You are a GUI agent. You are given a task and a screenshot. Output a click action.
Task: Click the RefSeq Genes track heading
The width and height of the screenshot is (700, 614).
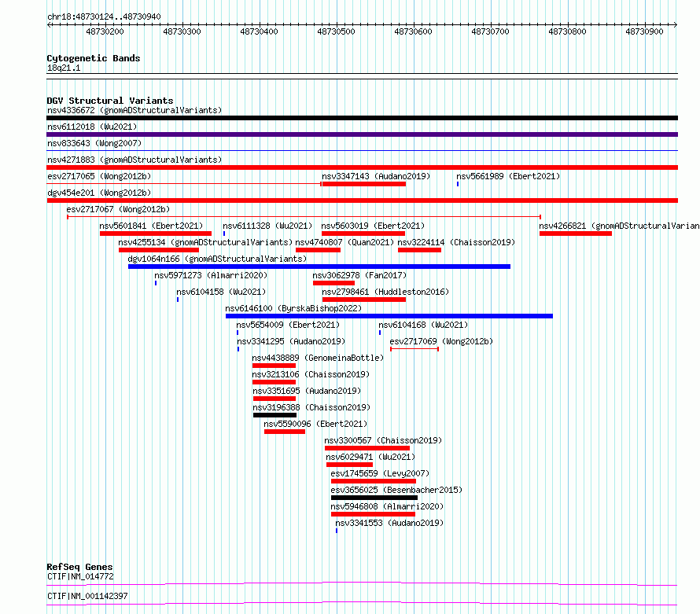(79, 567)
